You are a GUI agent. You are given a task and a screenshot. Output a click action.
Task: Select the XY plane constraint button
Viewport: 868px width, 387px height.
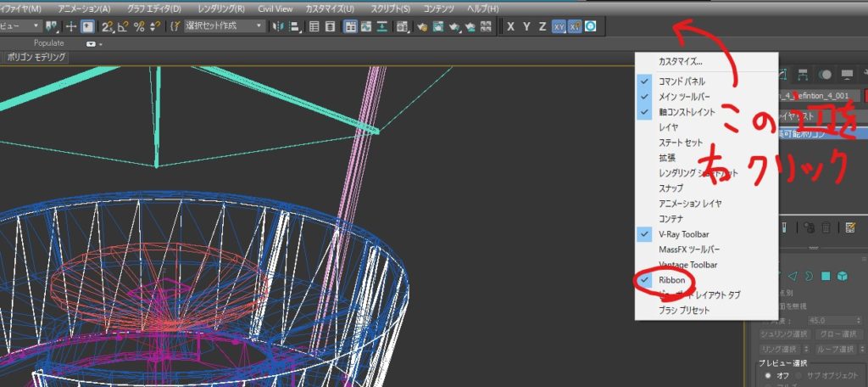pos(559,26)
